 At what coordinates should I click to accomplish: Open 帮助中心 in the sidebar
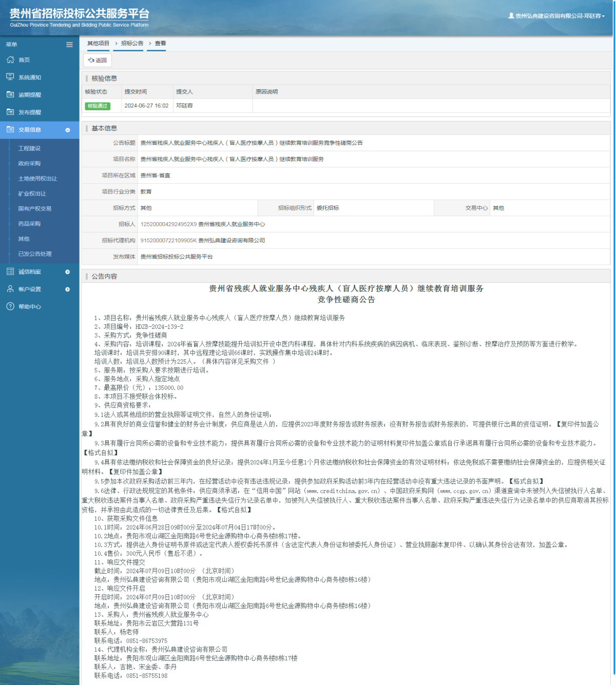click(30, 307)
